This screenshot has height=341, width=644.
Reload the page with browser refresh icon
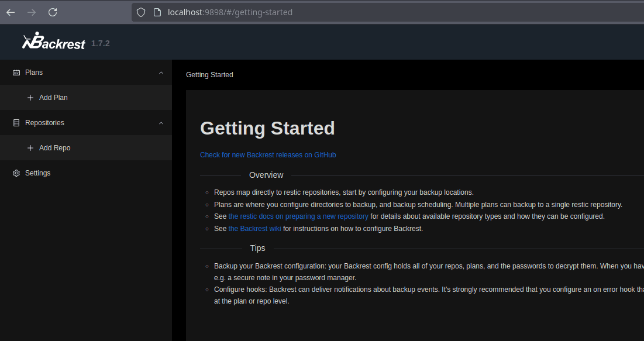click(53, 12)
